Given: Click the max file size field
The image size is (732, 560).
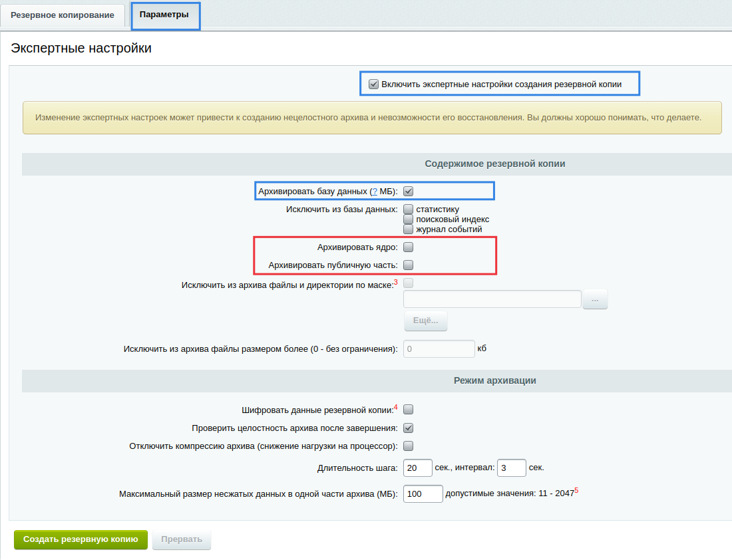Looking at the screenshot, I should coord(439,349).
